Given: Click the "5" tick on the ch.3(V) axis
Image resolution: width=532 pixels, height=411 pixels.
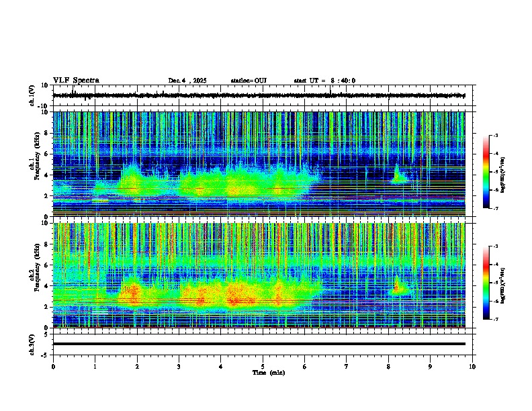Looking at the screenshot, I should pos(46,334).
